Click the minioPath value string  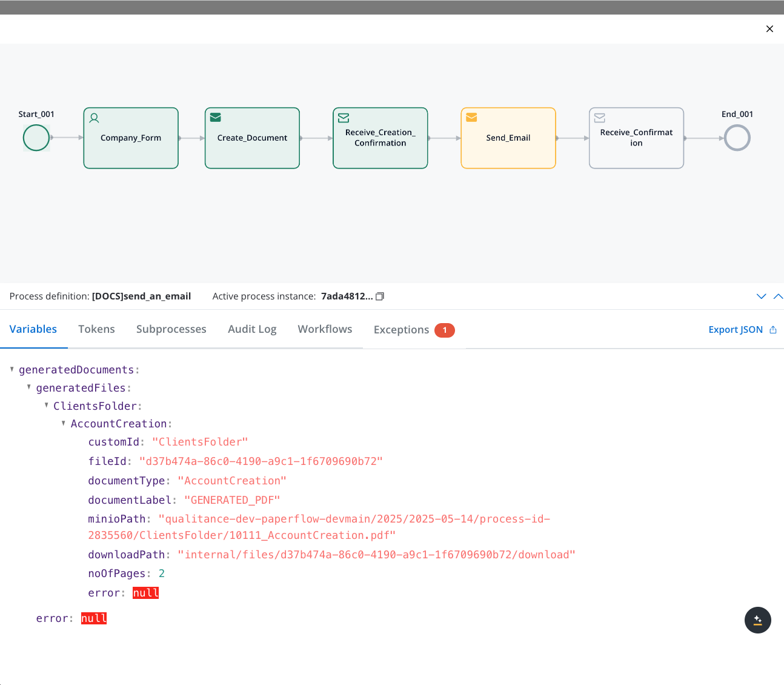[319, 527]
